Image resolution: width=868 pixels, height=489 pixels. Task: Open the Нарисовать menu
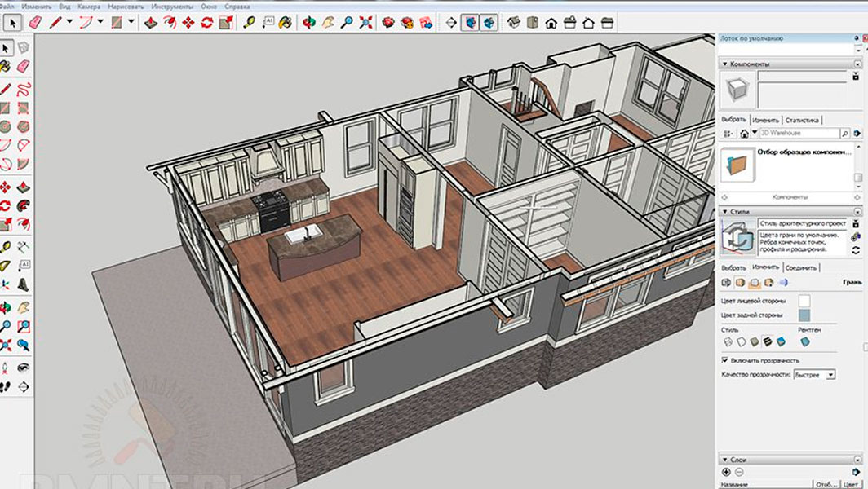125,6
